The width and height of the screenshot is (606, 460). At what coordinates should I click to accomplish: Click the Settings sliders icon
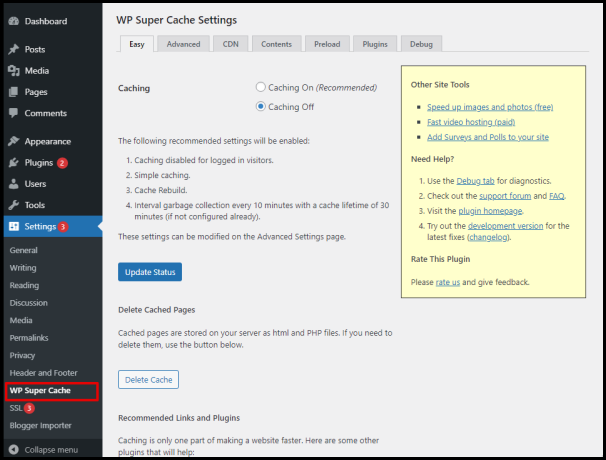[14, 227]
